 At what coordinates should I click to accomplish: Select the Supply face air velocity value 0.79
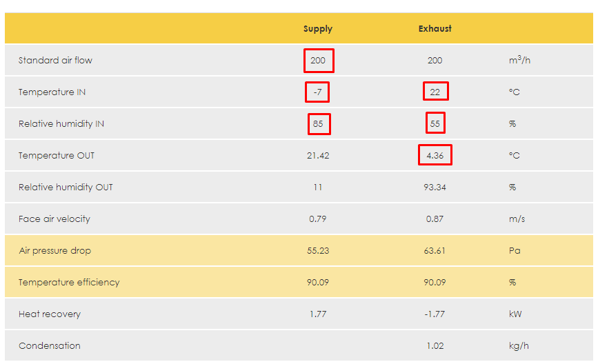(318, 219)
